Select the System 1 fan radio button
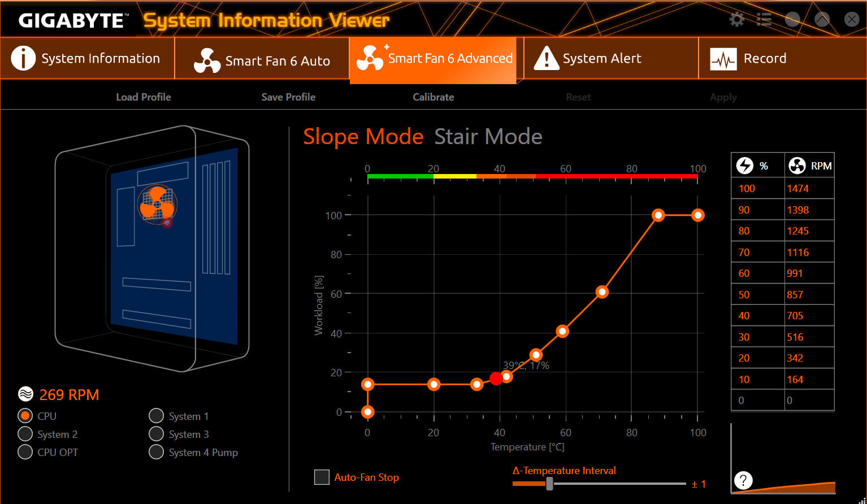Viewport: 867px width, 504px height. pyautogui.click(x=157, y=416)
